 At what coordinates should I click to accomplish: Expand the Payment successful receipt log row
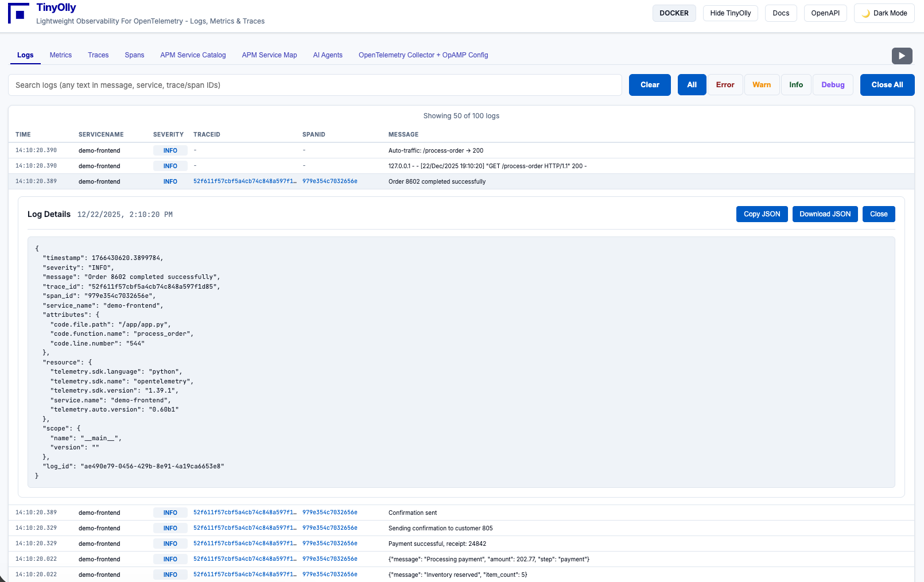click(437, 544)
